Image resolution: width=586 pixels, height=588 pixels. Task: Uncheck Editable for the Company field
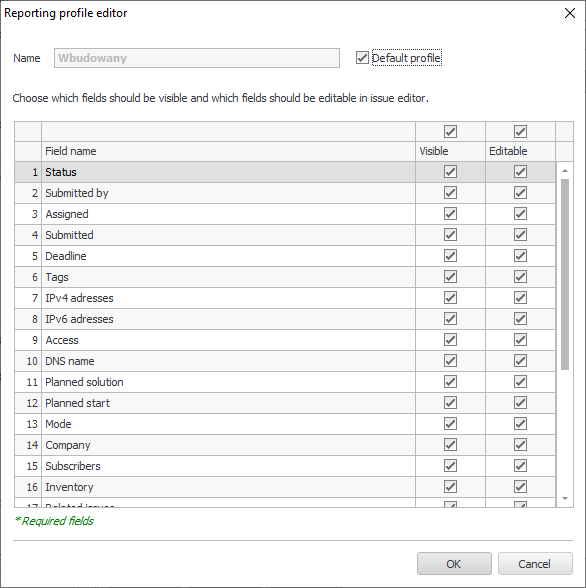click(x=520, y=445)
